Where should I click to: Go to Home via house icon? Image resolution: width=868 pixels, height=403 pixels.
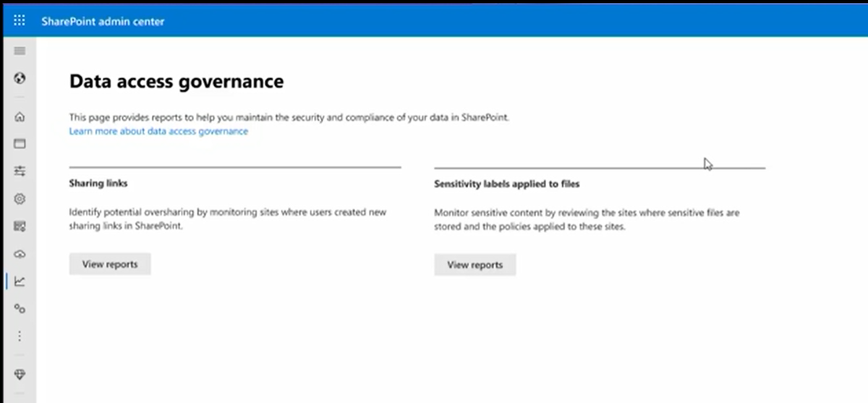tap(20, 116)
